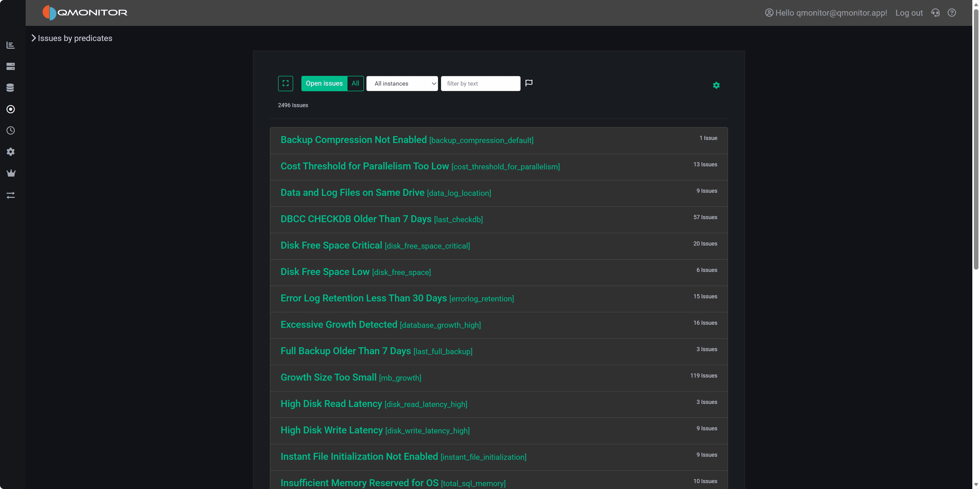The width and height of the screenshot is (980, 489).
Task: Open the premium crown section in the sidebar
Action: point(11,173)
